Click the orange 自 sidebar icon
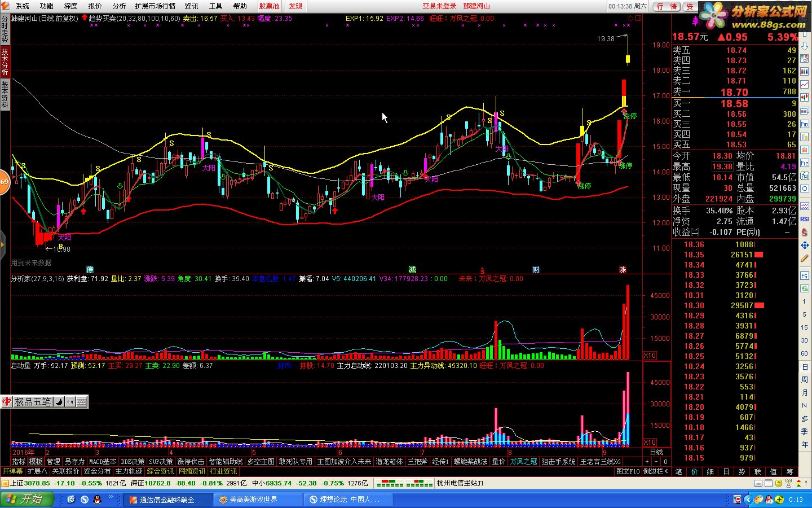Screen dimensions: 812x508 (805, 151)
